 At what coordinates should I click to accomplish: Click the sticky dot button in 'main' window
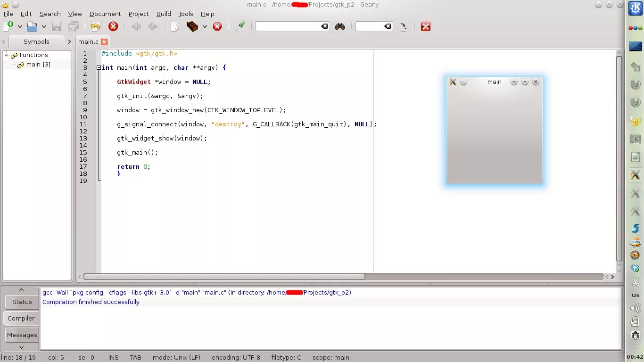pyautogui.click(x=463, y=82)
